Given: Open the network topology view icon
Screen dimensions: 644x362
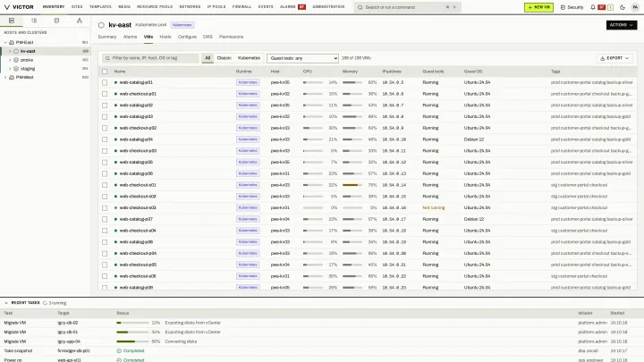Looking at the screenshot, I should 80,21.
